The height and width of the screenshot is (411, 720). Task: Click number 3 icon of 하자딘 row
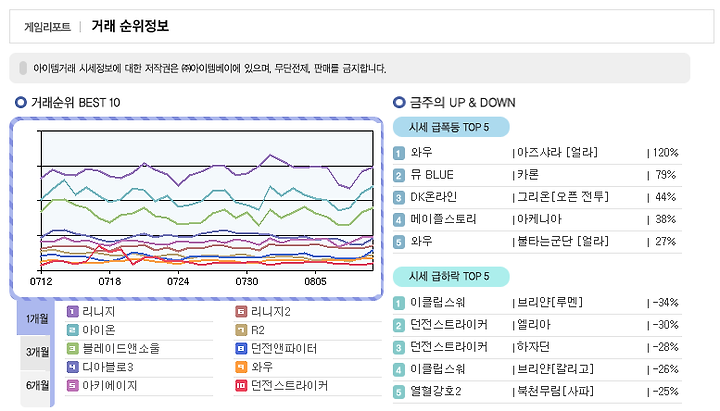click(399, 347)
